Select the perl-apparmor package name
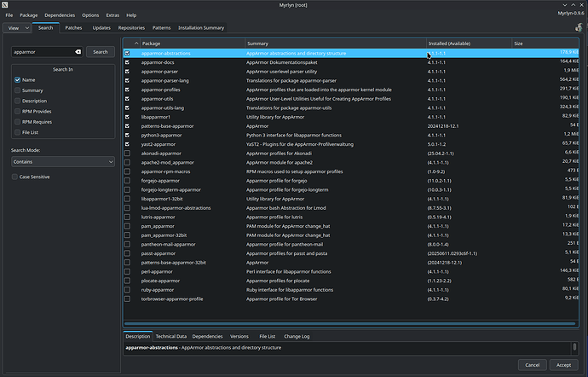Screen dimensions: 588x377 157,271
